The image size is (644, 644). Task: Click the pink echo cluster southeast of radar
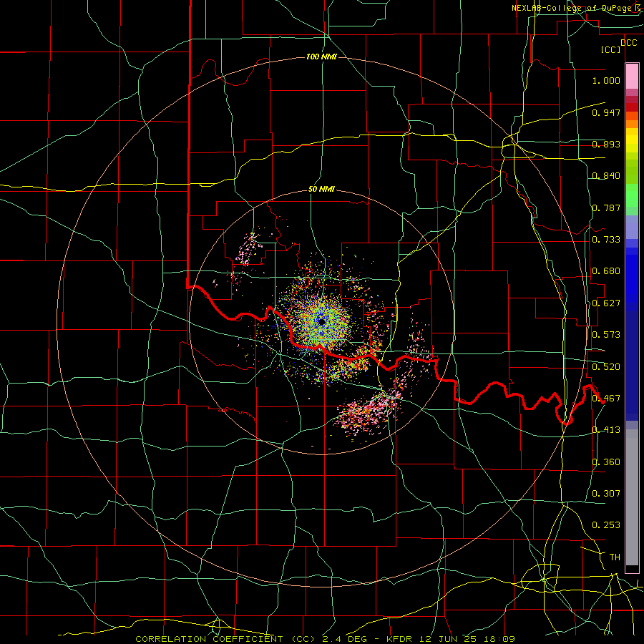coord(367,412)
